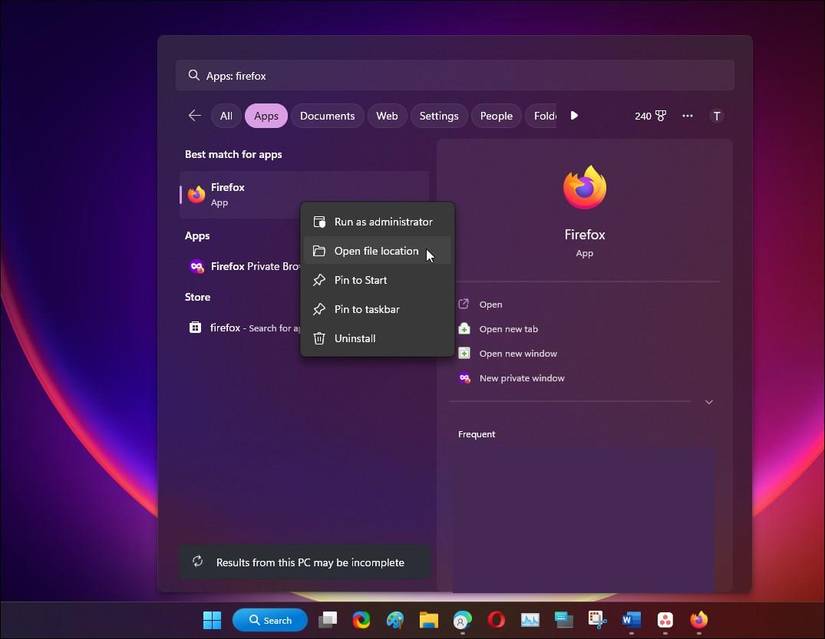This screenshot has height=639, width=825.
Task: Choose Pin to Start from context menu
Action: 377,280
